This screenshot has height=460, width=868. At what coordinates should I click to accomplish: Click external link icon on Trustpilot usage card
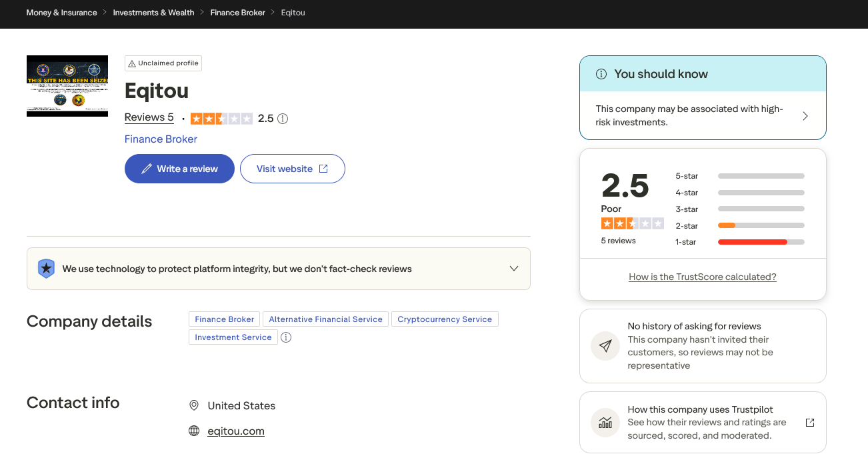[x=810, y=423]
